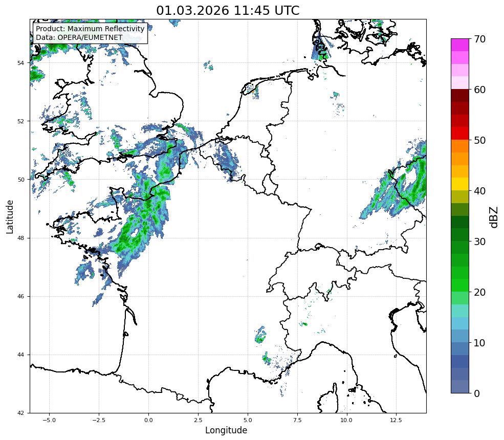
Task: Click the magenta top segment of the colorbar
Action: point(460,45)
